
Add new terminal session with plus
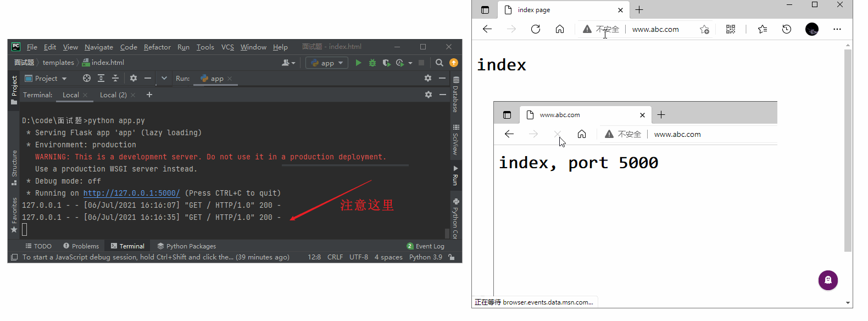point(149,95)
